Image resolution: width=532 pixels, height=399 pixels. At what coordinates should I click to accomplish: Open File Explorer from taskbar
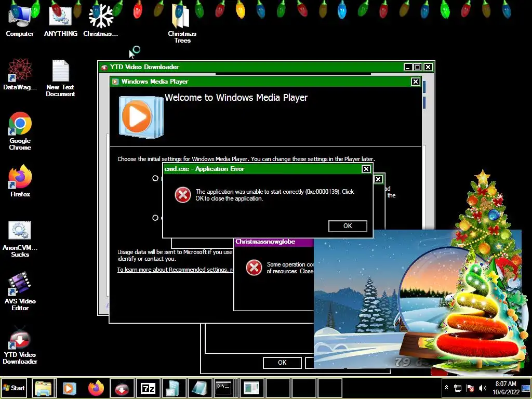(44, 388)
